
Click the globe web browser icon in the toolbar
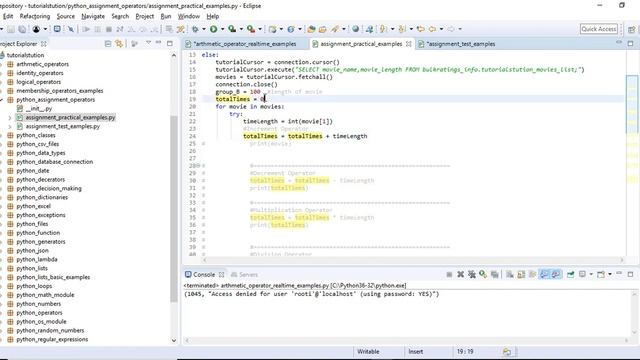coord(356,29)
